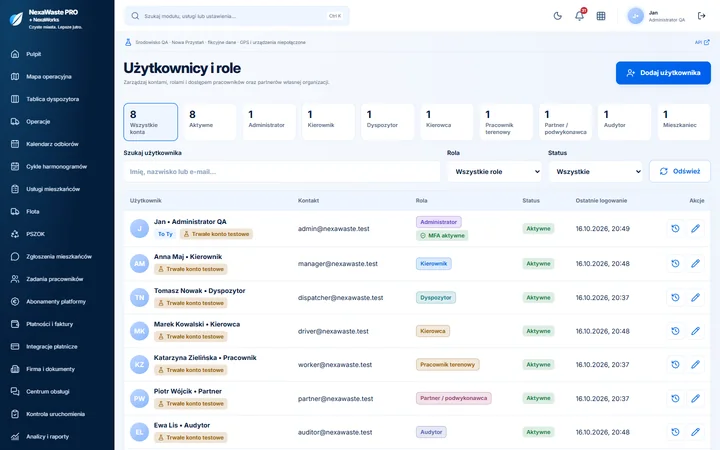Viewport: 720px width, 450px height.
Task: Open the API link
Action: point(702,42)
